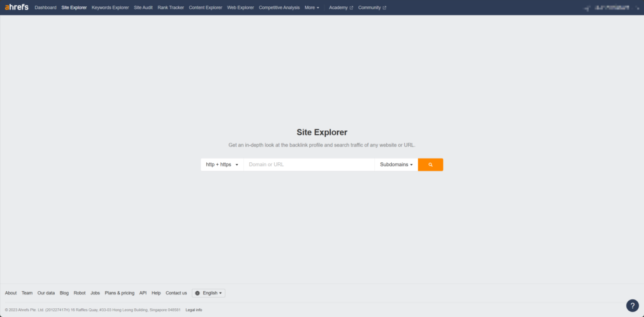Open Keywords Explorer

[x=110, y=8]
